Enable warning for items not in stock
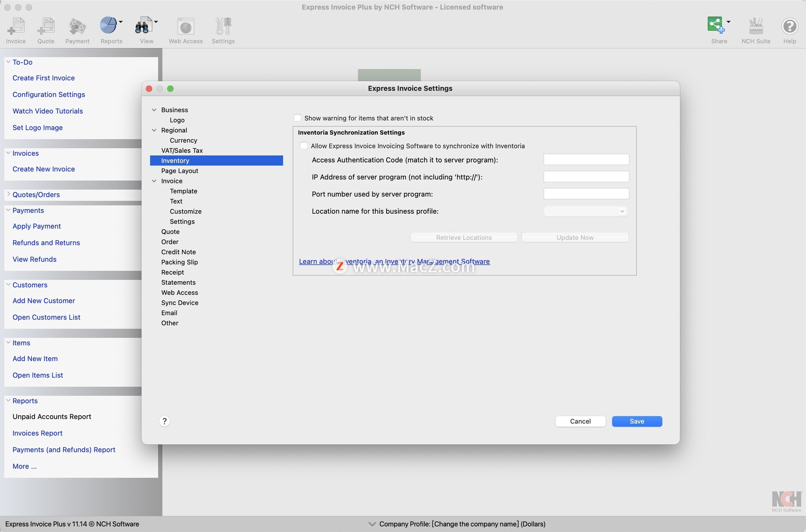This screenshot has width=806, height=532. pyautogui.click(x=298, y=118)
